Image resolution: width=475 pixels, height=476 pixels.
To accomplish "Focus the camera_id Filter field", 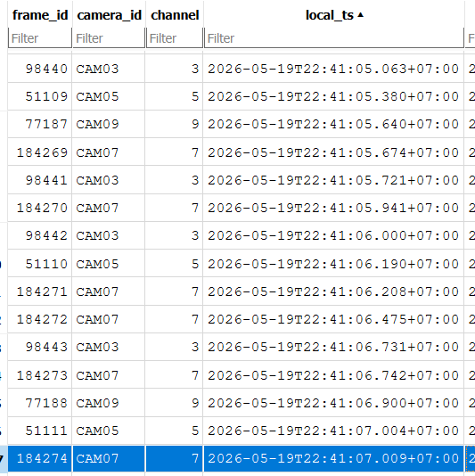I will tap(109, 38).
